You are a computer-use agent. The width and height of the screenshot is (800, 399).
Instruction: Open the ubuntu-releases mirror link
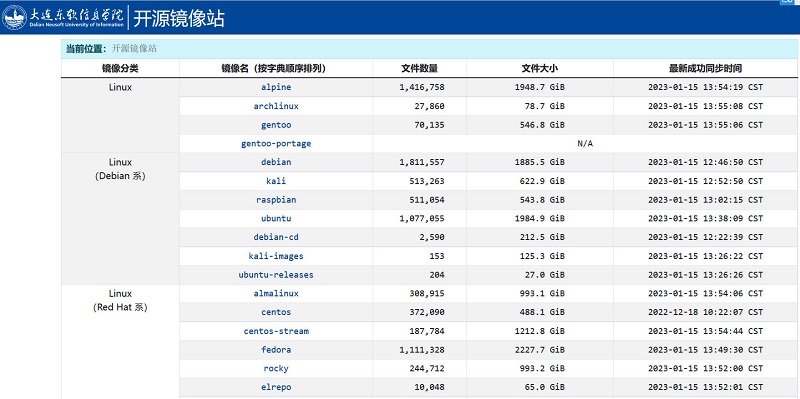[x=276, y=275]
